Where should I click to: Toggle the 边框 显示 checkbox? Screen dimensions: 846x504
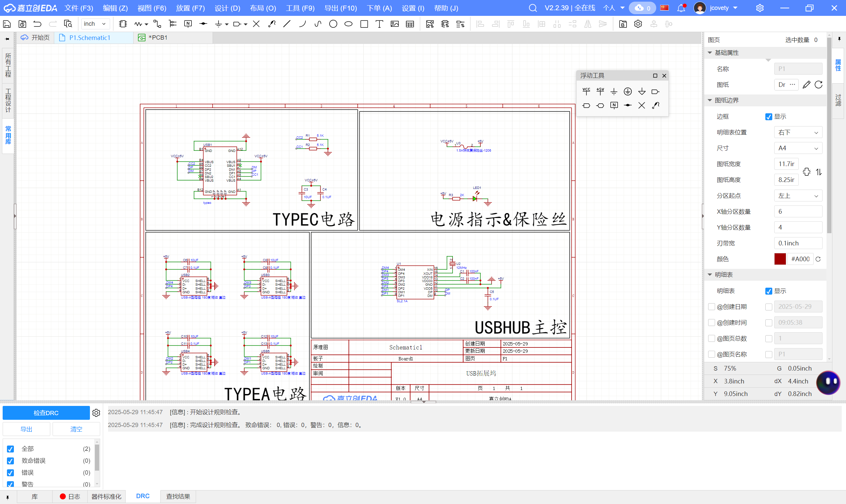[x=769, y=117]
